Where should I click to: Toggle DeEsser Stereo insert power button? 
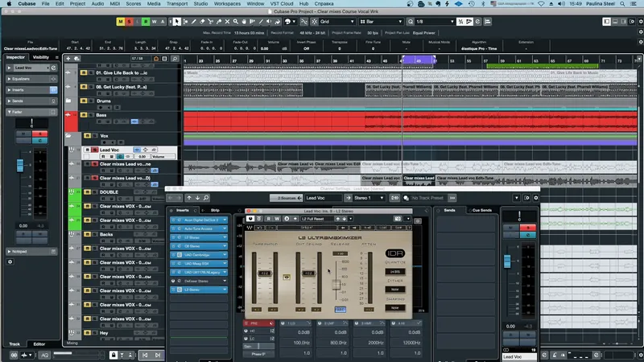point(173,281)
